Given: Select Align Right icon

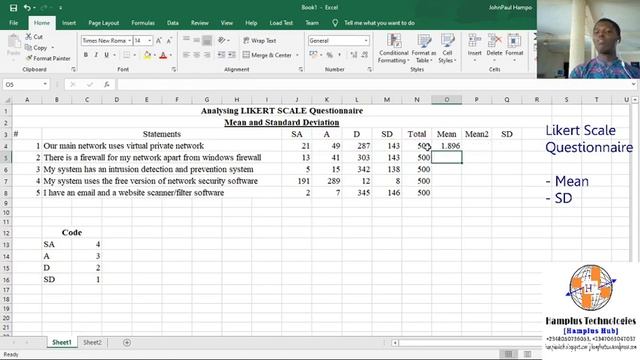Looking at the screenshot, I should [207, 55].
